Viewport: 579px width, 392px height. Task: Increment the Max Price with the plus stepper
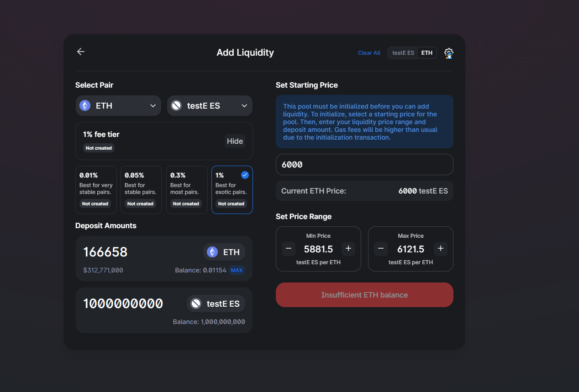point(440,249)
